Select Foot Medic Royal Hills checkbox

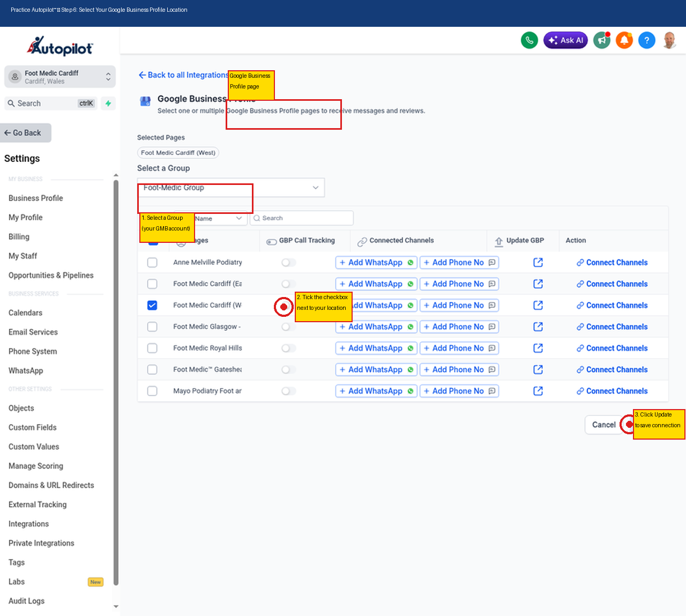152,348
